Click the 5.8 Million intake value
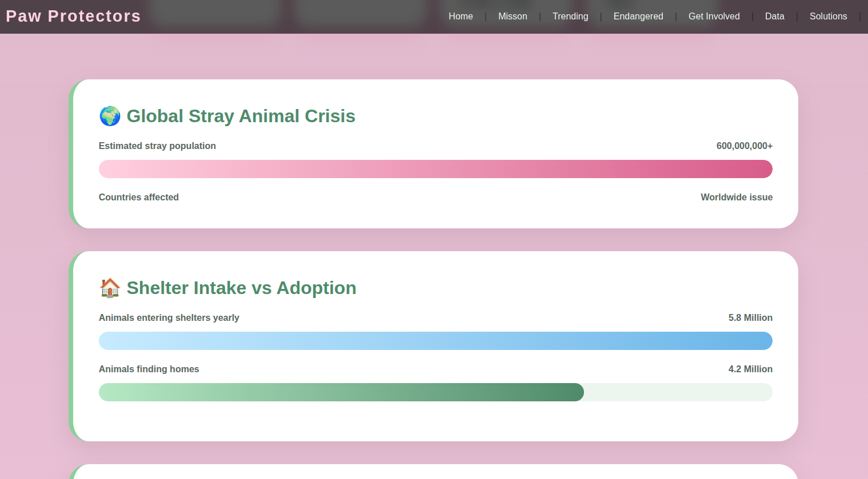Screen dimensions: 868x479 pyautogui.click(x=750, y=318)
